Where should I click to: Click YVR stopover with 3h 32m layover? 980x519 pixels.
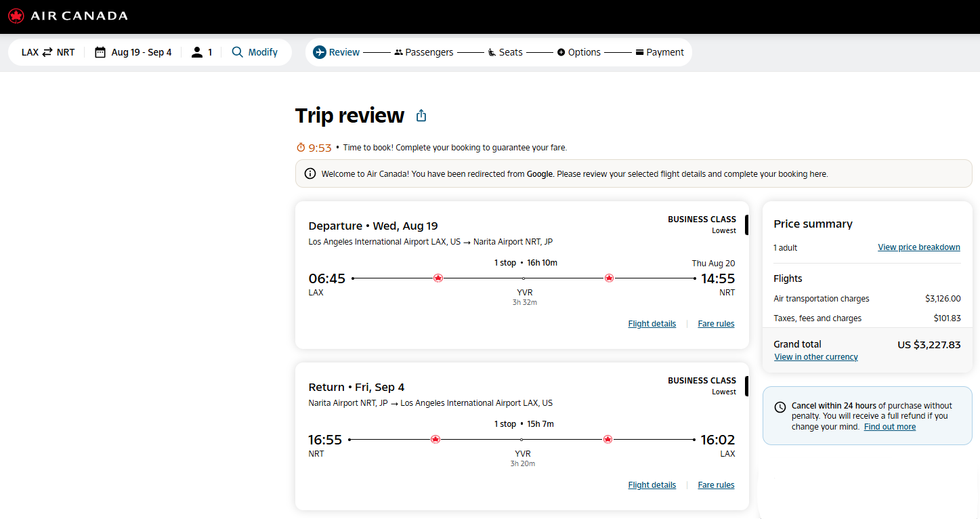pyautogui.click(x=525, y=297)
